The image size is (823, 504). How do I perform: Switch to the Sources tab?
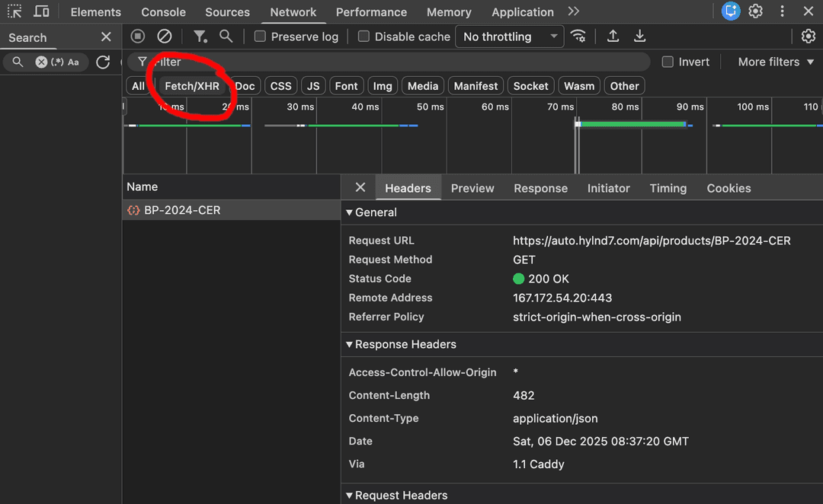tap(227, 11)
